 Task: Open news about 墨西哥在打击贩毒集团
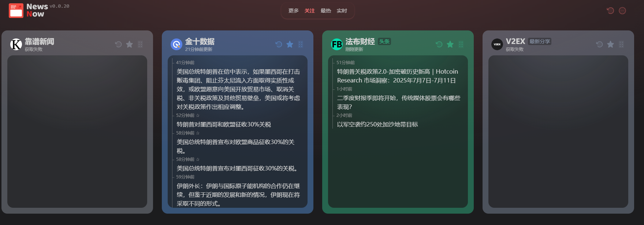click(x=238, y=89)
